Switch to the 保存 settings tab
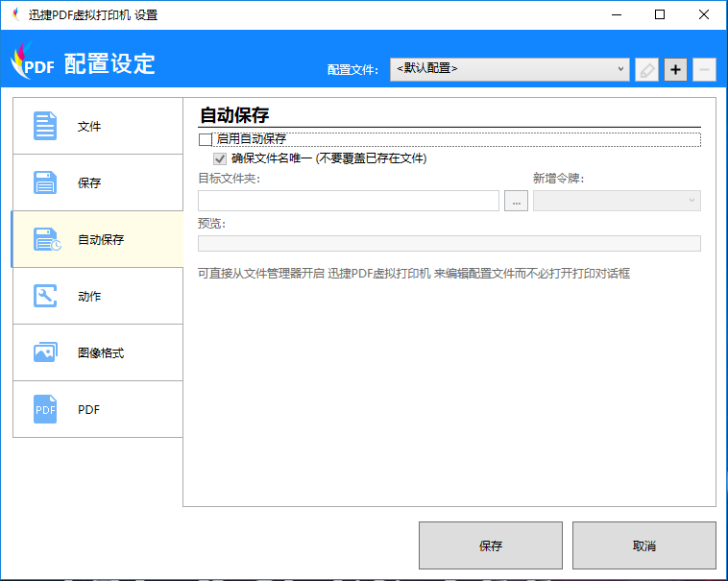The image size is (728, 581). click(x=98, y=182)
